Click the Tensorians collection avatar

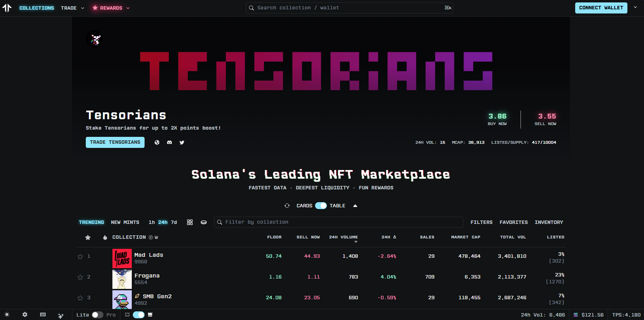[x=94, y=39]
